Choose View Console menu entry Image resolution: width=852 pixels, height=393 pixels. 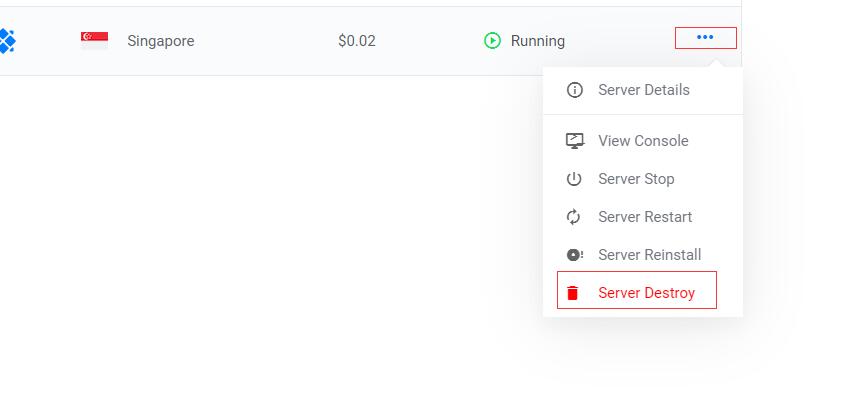pos(643,141)
